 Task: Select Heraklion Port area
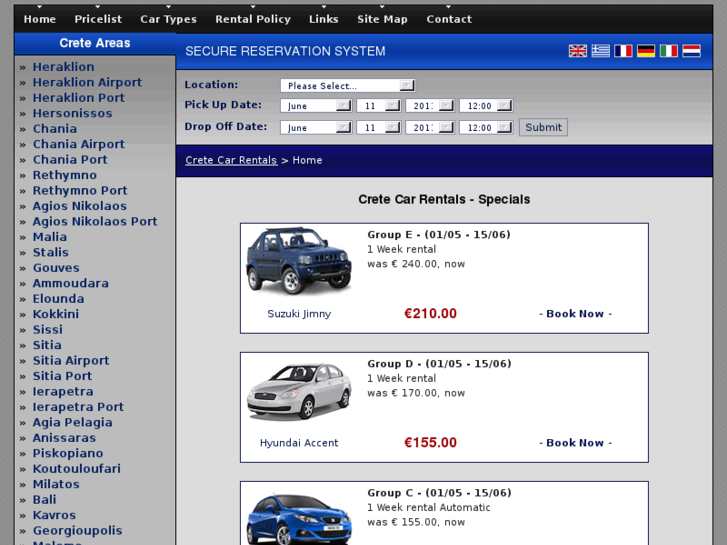pos(78,98)
